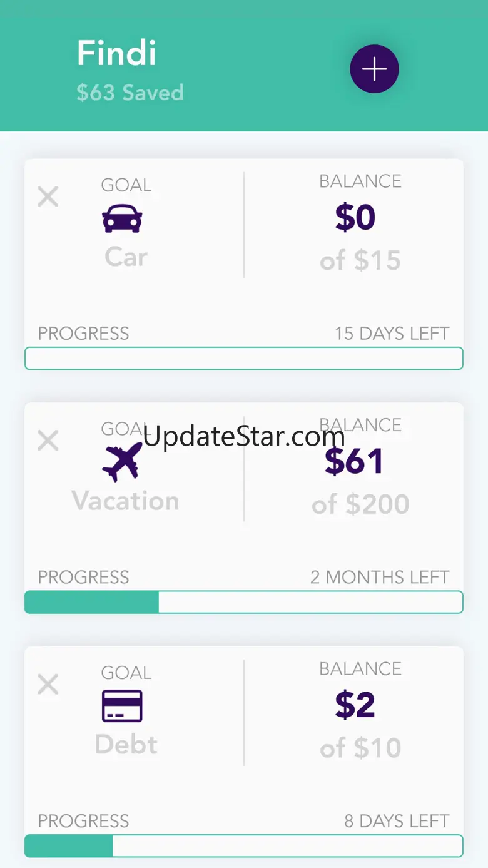
Task: Select the $61 Vacation balance
Action: (x=354, y=461)
